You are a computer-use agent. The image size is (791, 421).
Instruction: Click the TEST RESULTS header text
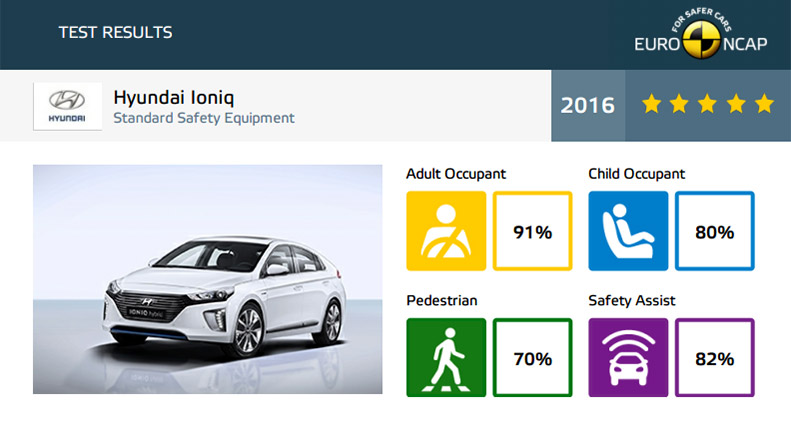coord(116,33)
